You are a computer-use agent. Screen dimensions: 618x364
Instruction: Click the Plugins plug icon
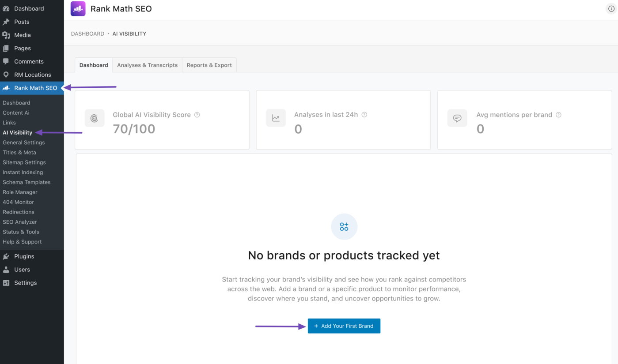[x=6, y=256]
